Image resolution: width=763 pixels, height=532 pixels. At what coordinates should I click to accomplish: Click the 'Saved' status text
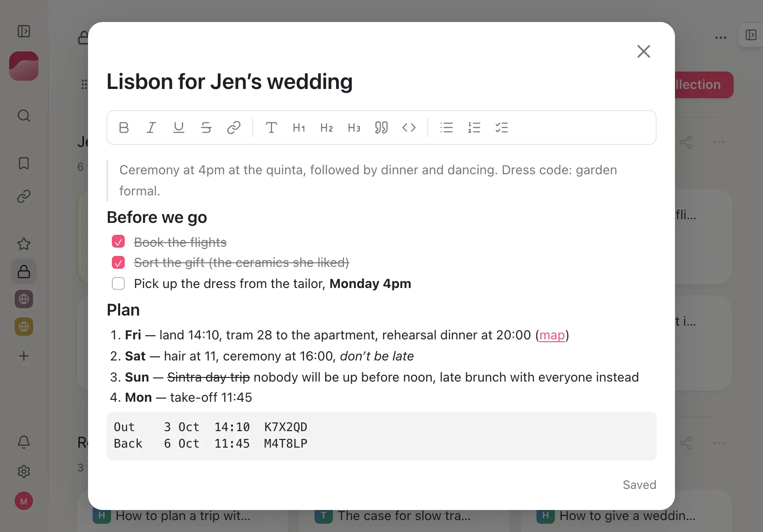tap(639, 485)
